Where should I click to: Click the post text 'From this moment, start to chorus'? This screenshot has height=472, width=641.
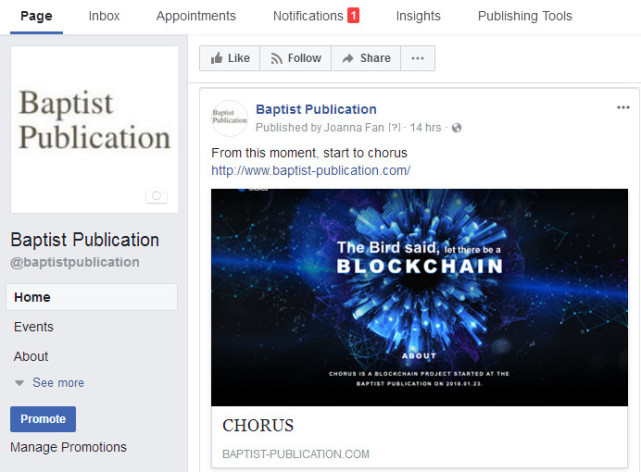click(309, 153)
